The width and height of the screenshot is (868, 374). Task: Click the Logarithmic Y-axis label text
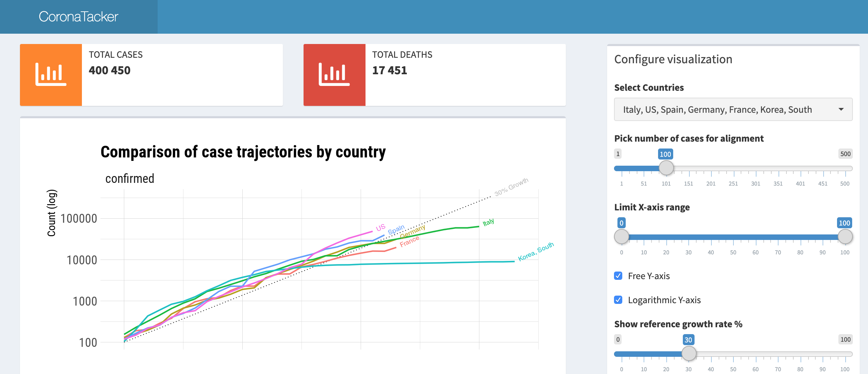coord(664,300)
